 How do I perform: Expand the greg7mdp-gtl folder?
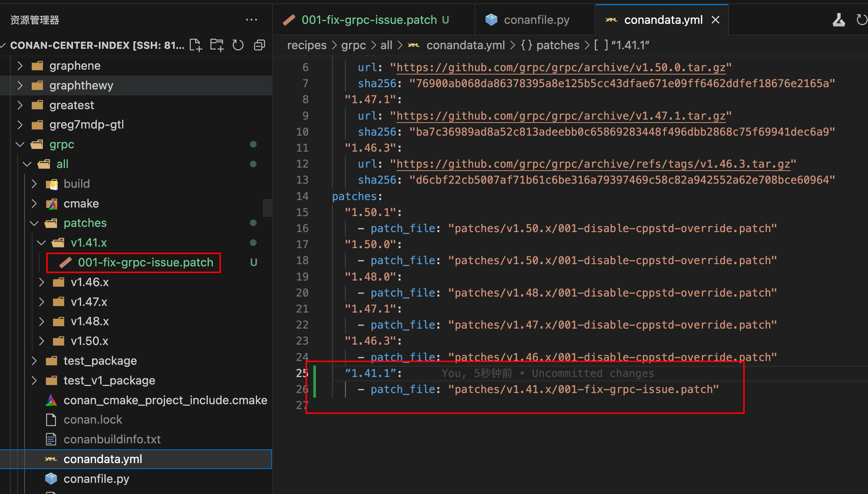[136, 124]
